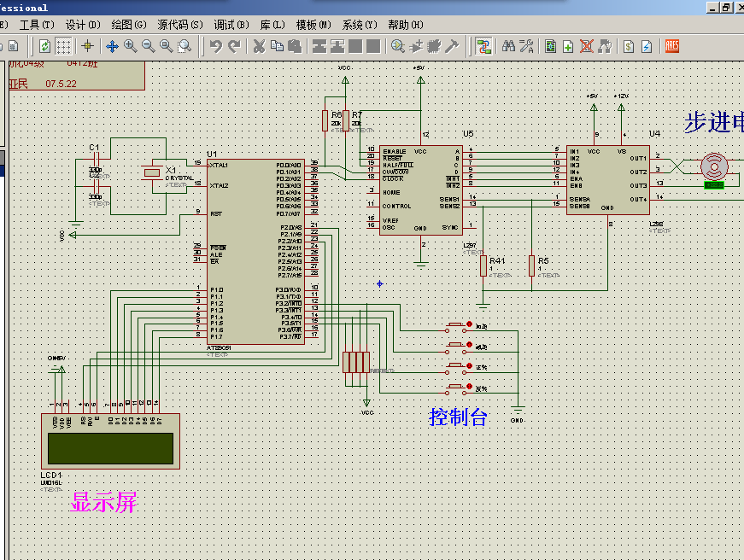The image size is (744, 560).
Task: Open the 库(L) menu
Action: coord(273,25)
